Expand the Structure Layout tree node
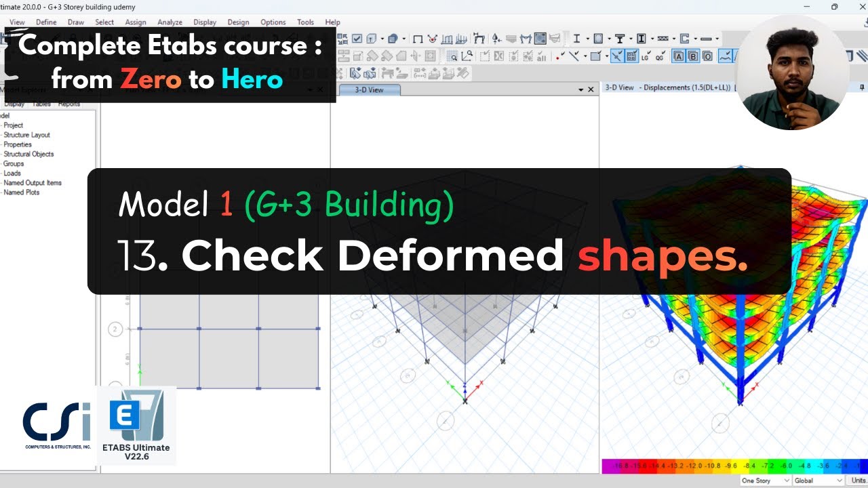 click(26, 135)
